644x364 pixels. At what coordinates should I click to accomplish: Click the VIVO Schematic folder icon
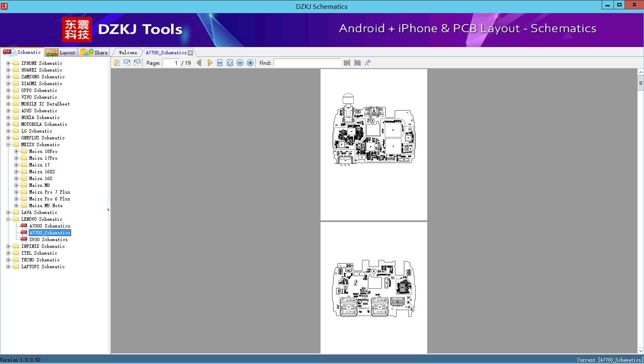(16, 97)
